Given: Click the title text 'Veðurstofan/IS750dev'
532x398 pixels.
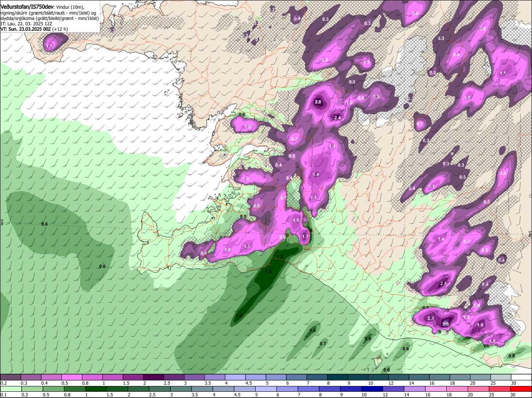Looking at the screenshot, I should coord(27,7).
